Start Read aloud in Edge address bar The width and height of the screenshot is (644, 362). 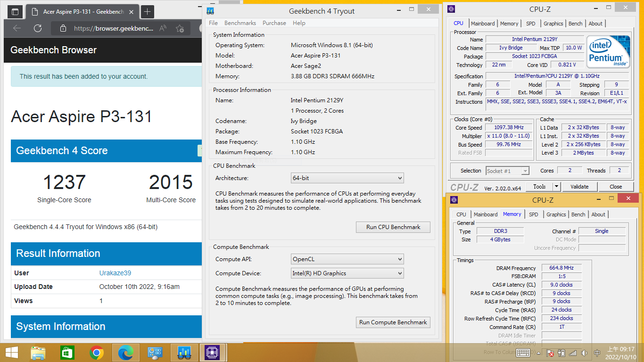pos(163,28)
